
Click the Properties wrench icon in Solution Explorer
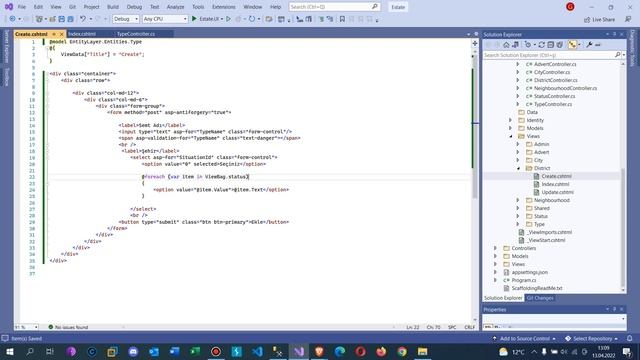589,45
